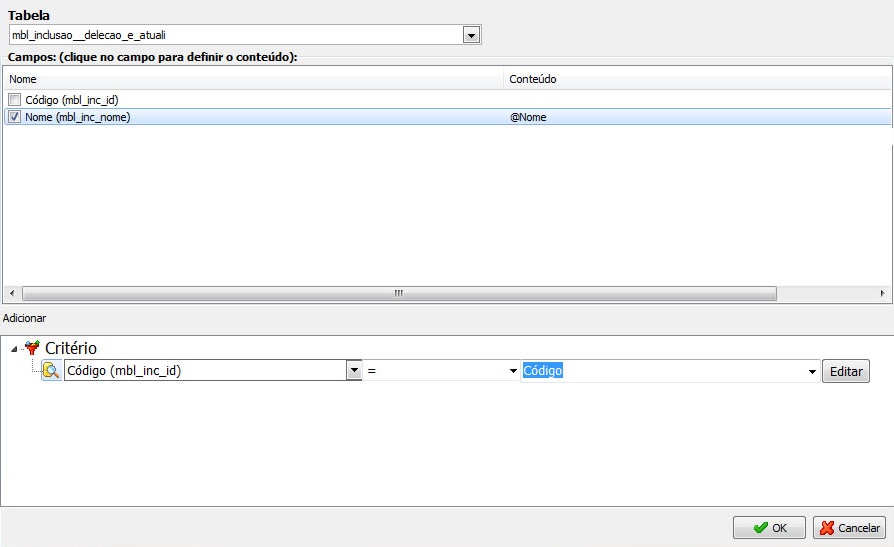
Task: Open the criterion field dropdown Código (mbl_inc_id)
Action: (353, 371)
